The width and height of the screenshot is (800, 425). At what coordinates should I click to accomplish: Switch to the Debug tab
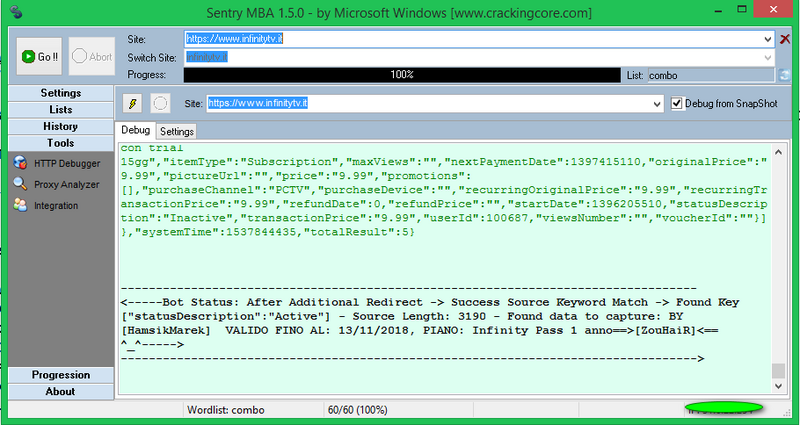pyautogui.click(x=135, y=130)
